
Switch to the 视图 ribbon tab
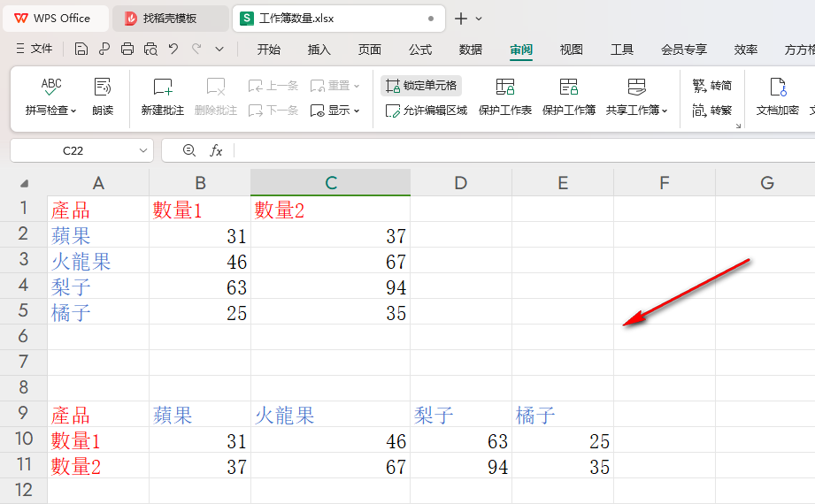572,50
